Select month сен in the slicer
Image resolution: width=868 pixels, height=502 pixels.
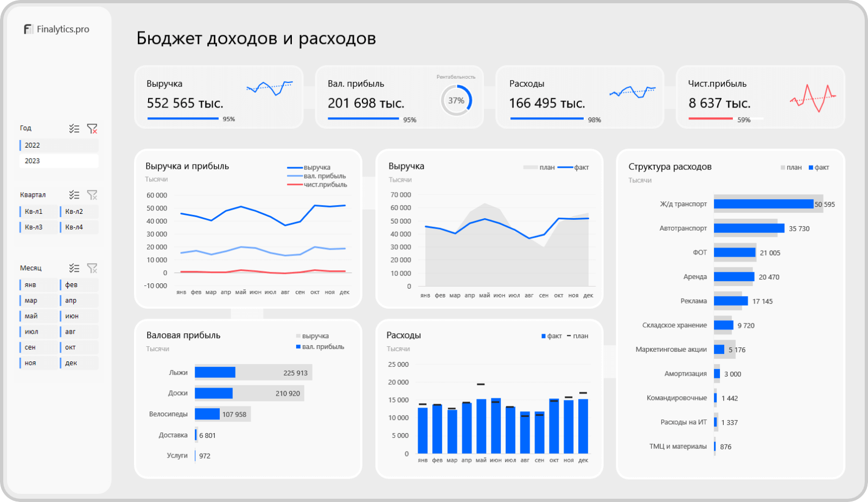(x=39, y=347)
